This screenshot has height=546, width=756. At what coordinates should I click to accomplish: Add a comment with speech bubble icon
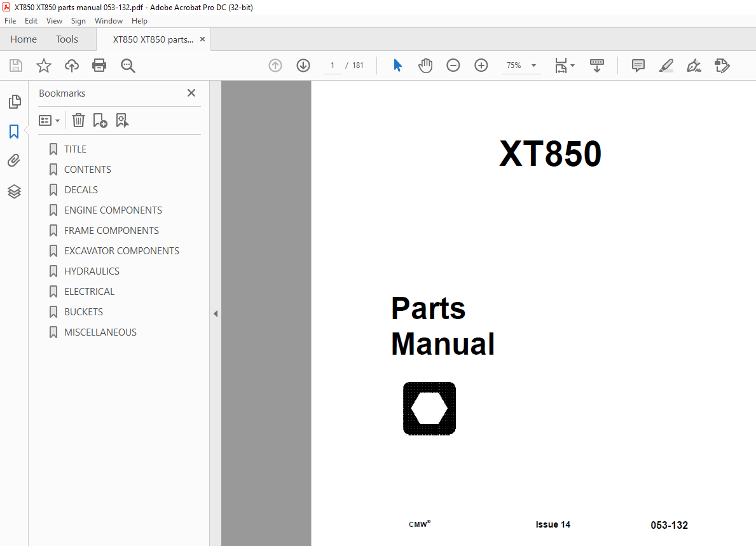tap(638, 65)
